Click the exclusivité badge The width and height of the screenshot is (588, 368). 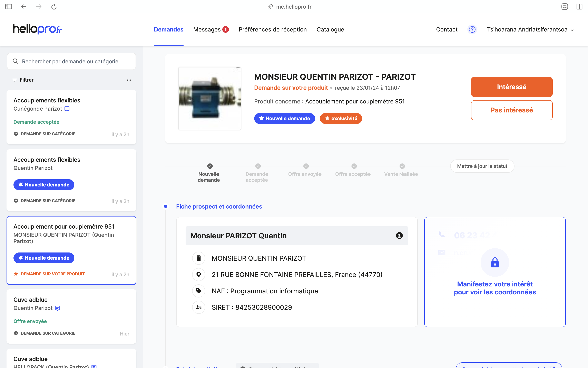coord(341,119)
